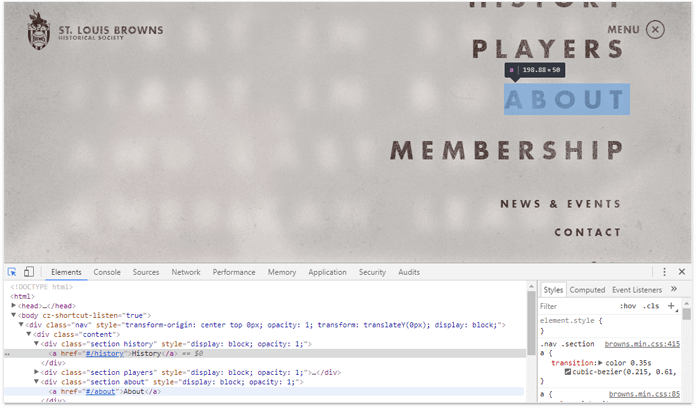This screenshot has height=408, width=696.
Task: Close the site menu with X icon
Action: point(655,30)
